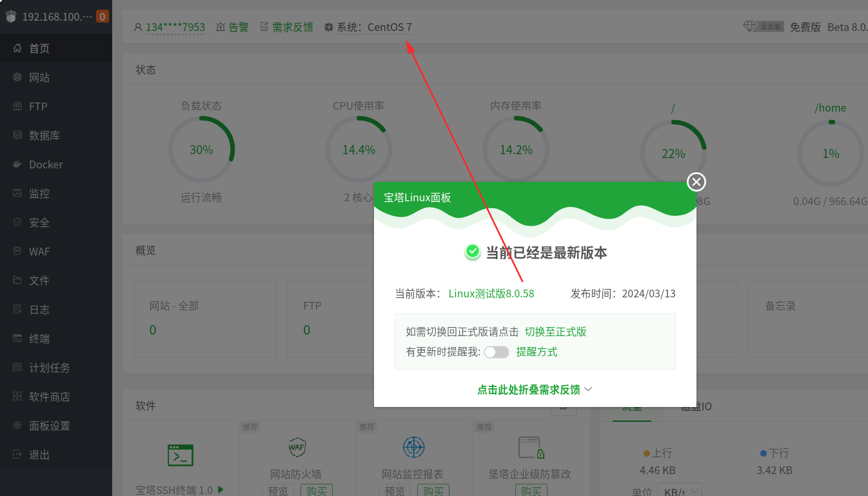This screenshot has height=496, width=868.
Task: Open the 终端 terminal section
Action: click(x=56, y=339)
